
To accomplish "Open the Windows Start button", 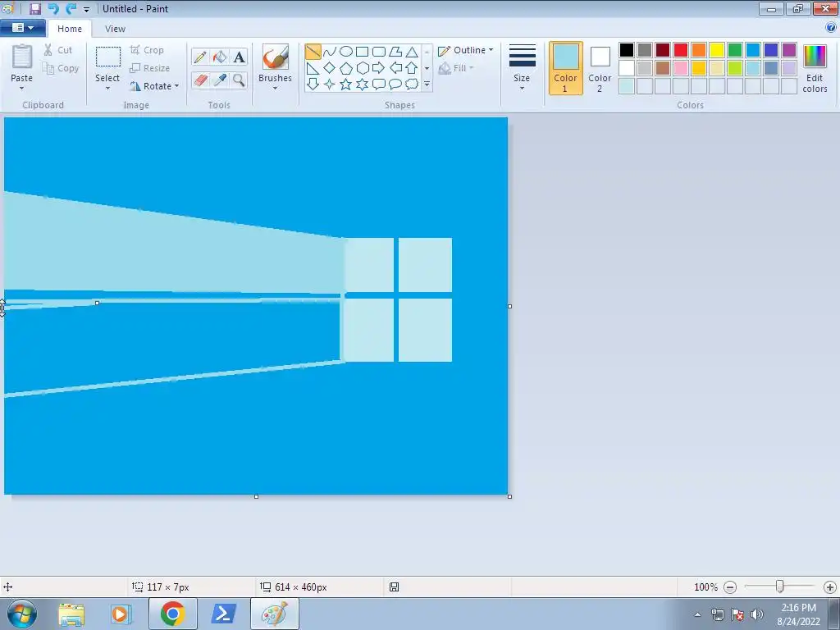I will pyautogui.click(x=22, y=614).
